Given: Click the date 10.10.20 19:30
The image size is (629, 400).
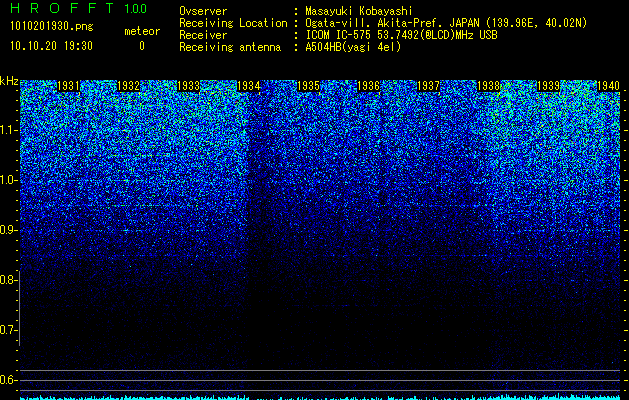Looking at the screenshot, I should pos(51,46).
